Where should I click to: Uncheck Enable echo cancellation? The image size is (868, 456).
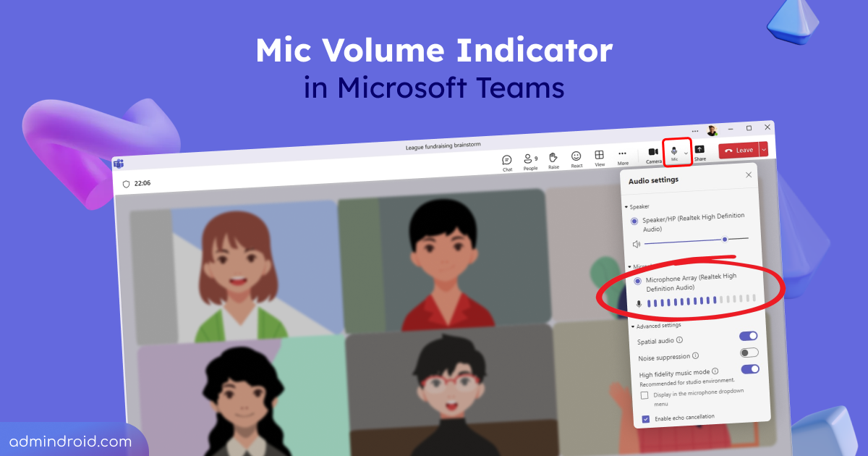646,418
